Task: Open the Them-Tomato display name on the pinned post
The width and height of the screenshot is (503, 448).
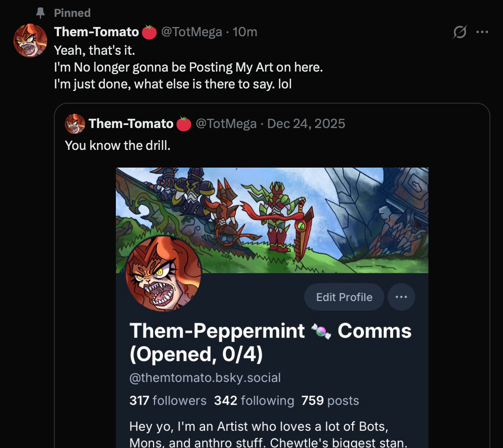Action: pos(96,32)
